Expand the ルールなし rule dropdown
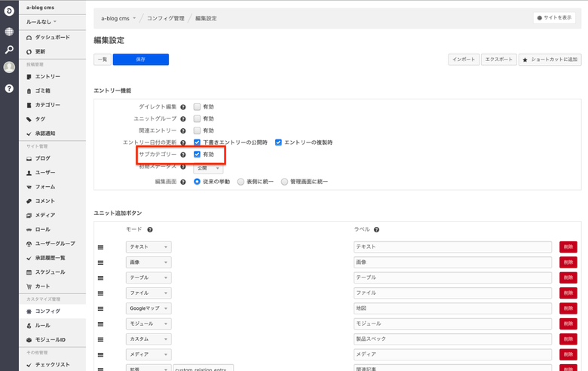The width and height of the screenshot is (588, 371). click(x=41, y=22)
